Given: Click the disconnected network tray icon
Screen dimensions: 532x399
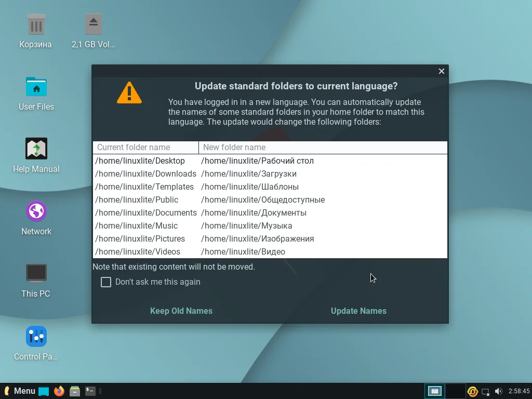Looking at the screenshot, I should tap(485, 391).
